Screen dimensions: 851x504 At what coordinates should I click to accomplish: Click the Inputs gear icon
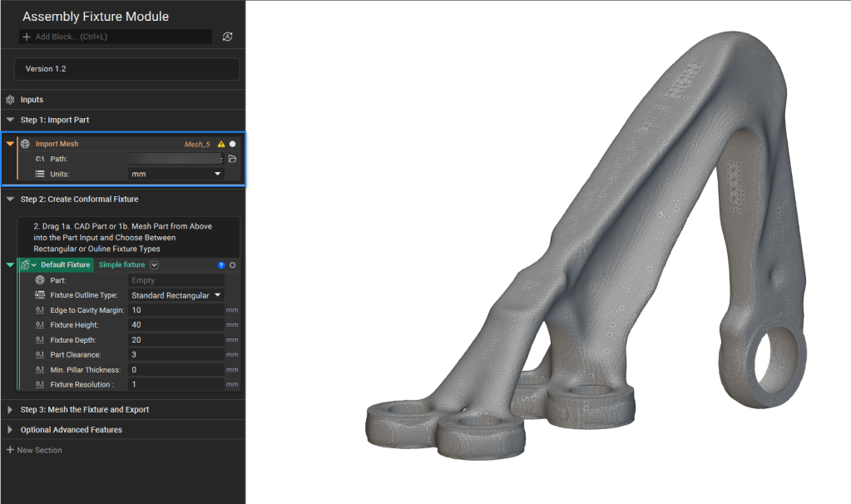click(x=10, y=100)
